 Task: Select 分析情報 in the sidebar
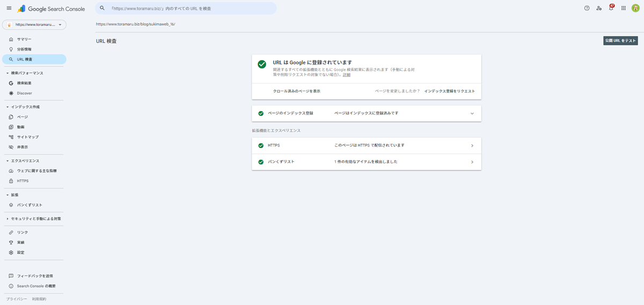(x=34, y=49)
